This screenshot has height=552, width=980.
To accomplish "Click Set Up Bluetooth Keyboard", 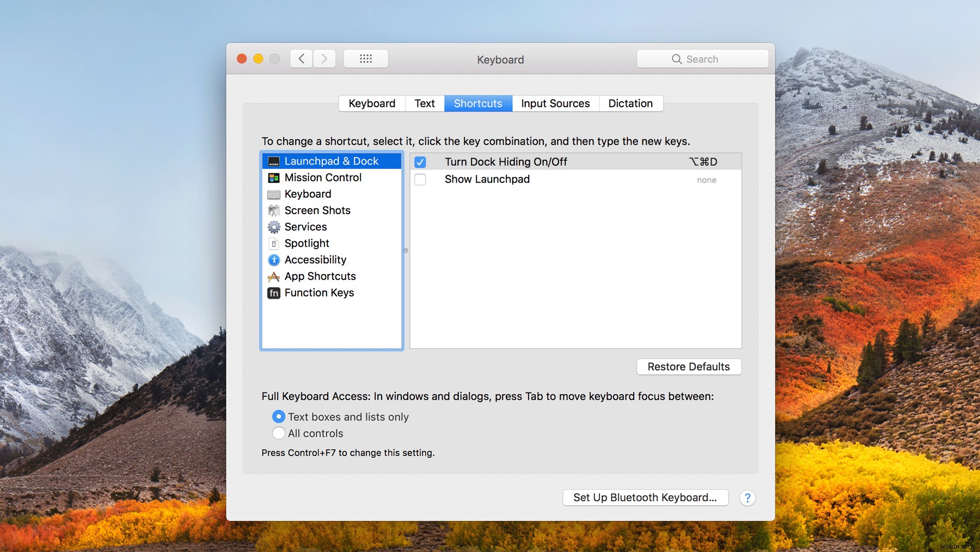I will (645, 498).
